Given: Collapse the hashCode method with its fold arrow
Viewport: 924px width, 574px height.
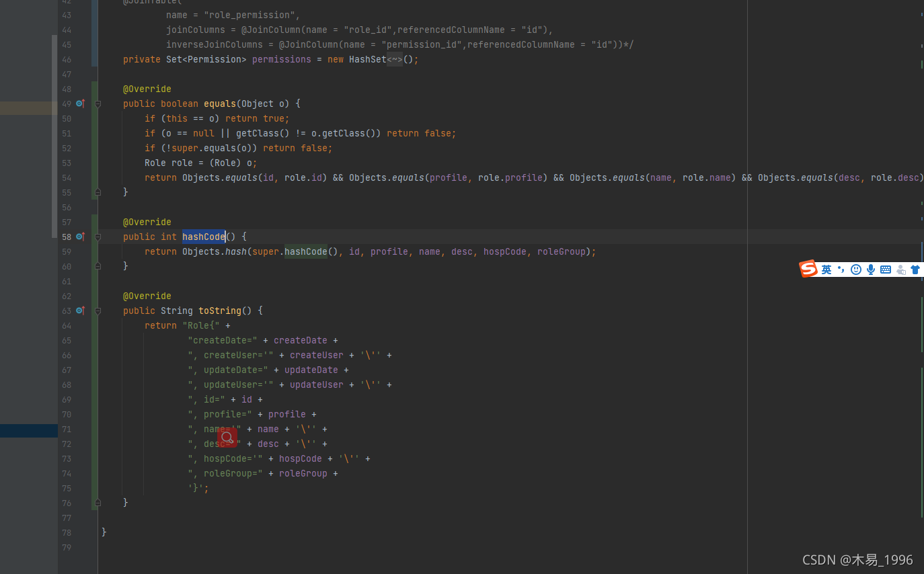Looking at the screenshot, I should (97, 237).
